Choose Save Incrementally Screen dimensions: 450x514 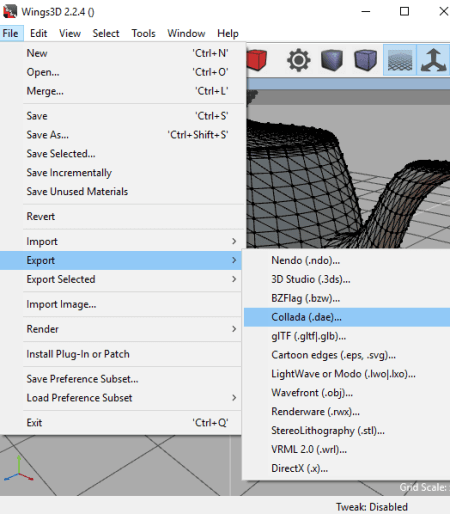pos(121,173)
